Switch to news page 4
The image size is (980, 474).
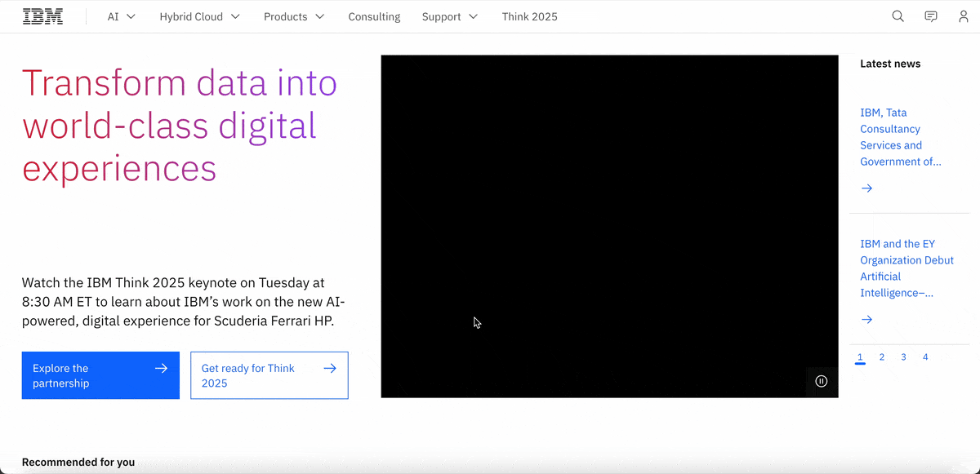(x=925, y=357)
